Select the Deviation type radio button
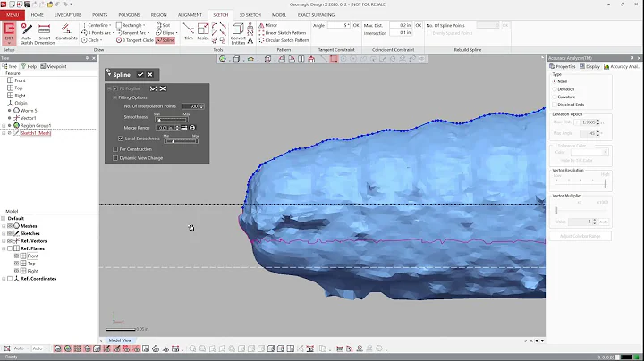The height and width of the screenshot is (361, 644). [x=555, y=89]
